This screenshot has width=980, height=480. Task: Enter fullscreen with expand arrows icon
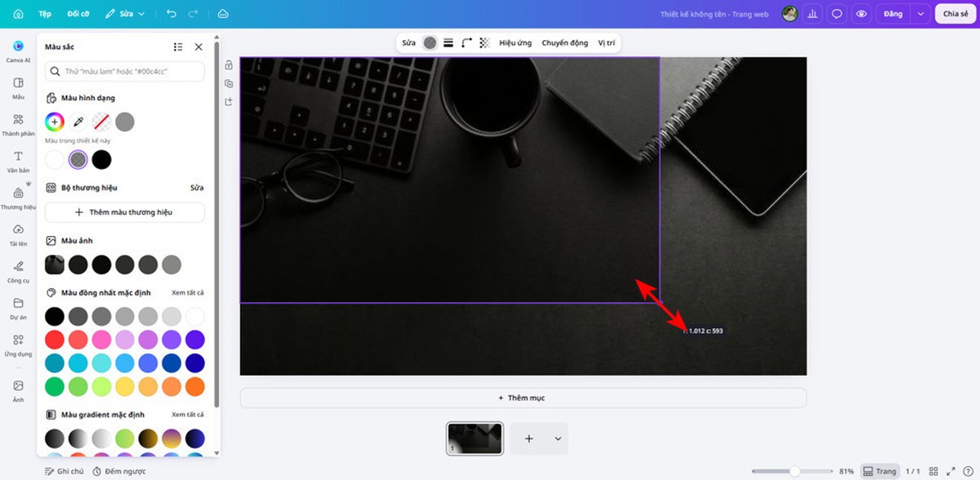click(950, 471)
